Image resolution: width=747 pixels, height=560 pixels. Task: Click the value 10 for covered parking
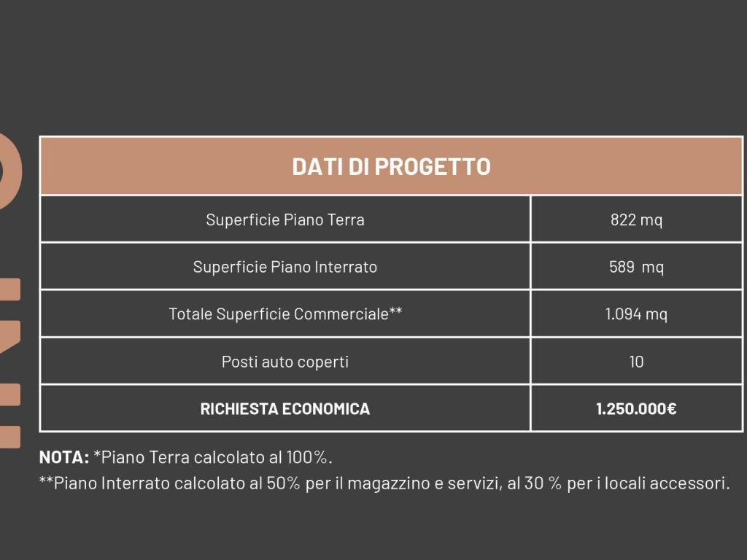tap(636, 362)
